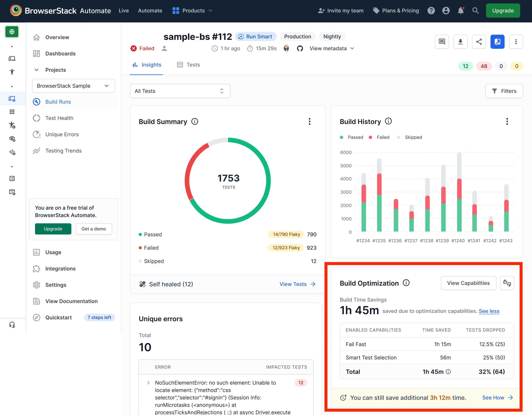Open the BrowserStack Sample project dropdown

73,86
